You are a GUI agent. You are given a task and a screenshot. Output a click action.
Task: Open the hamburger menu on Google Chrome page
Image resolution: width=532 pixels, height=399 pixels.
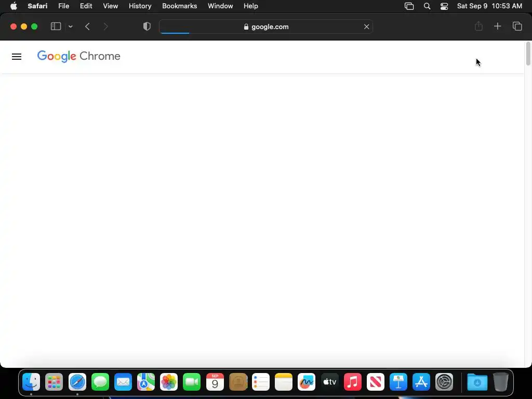17,57
